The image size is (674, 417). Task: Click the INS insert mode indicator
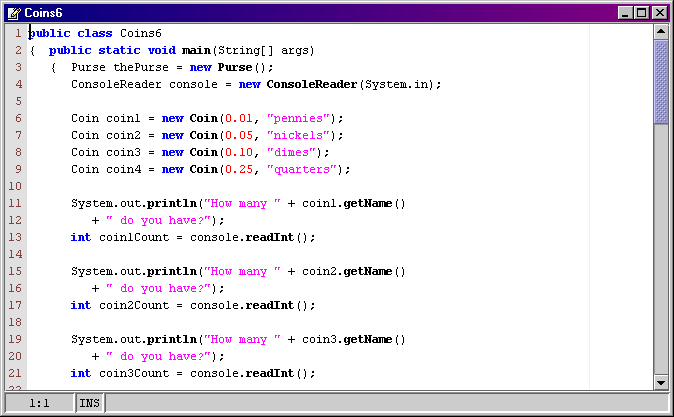click(x=89, y=403)
